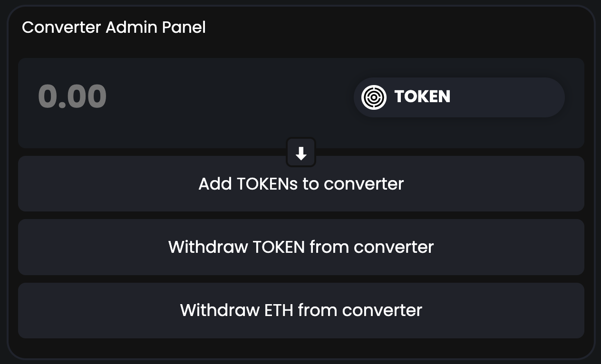Deposit tokens using the Add TOKENs button
The height and width of the screenshot is (364, 601).
[x=301, y=184]
